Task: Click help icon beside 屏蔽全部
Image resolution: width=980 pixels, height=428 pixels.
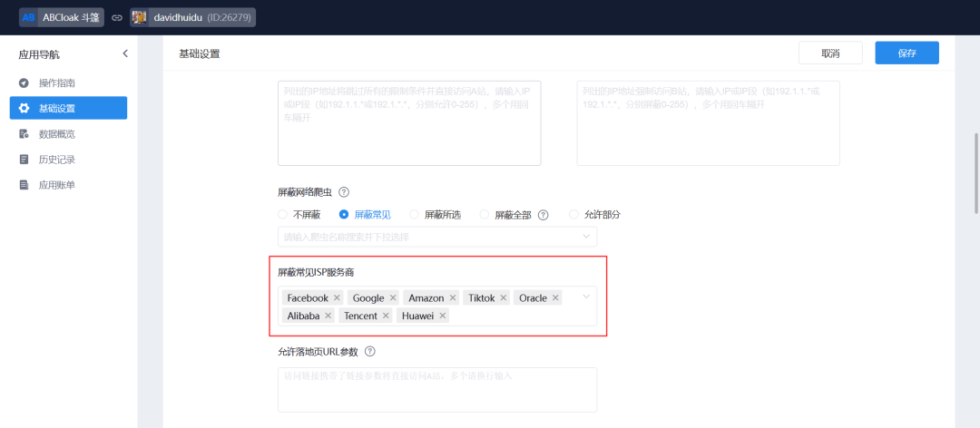Action: tap(544, 214)
